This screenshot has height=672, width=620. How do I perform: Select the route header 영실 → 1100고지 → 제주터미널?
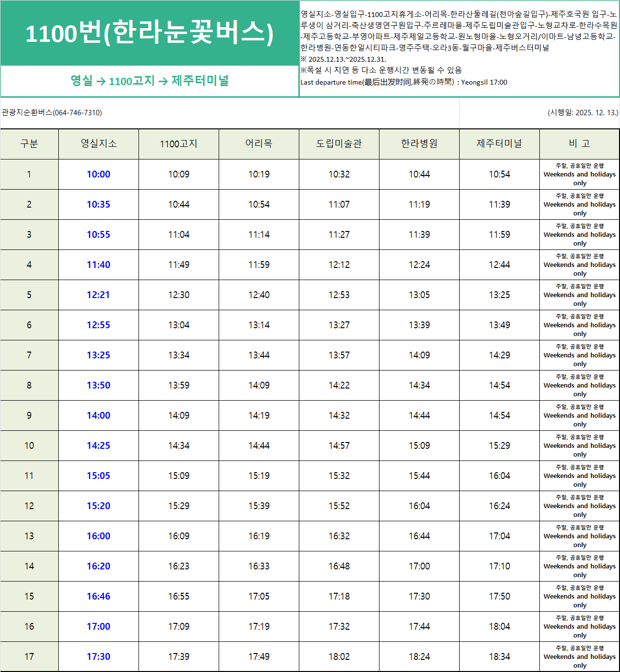click(151, 81)
